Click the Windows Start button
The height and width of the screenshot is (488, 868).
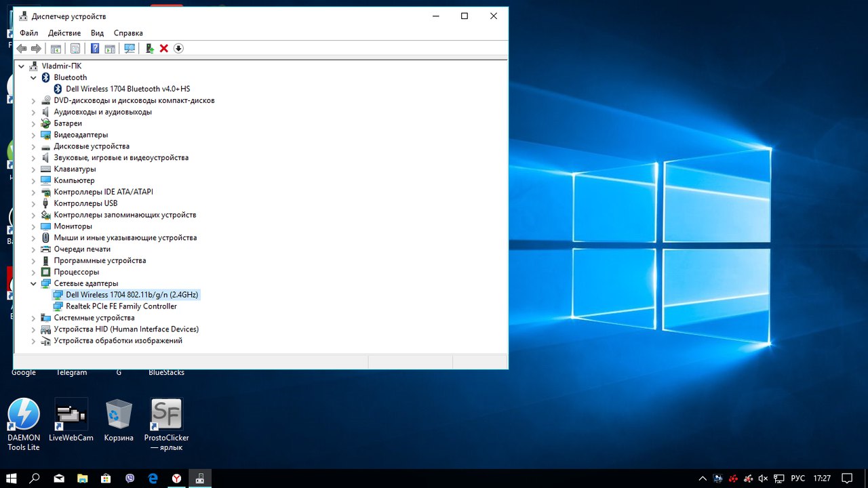[12, 478]
